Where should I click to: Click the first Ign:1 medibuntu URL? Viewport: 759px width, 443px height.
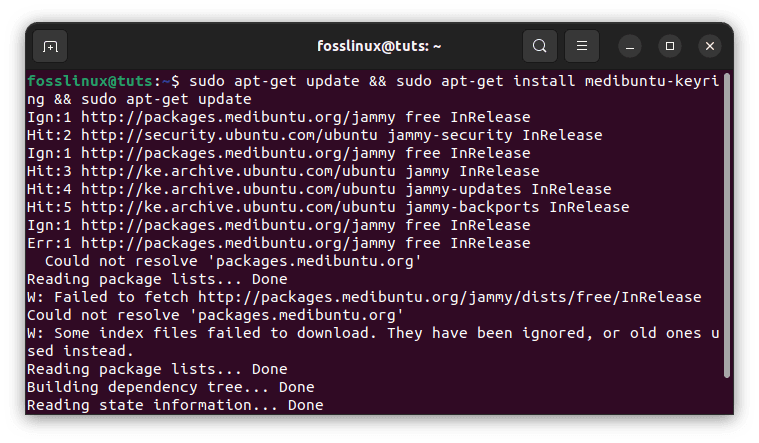(238, 117)
